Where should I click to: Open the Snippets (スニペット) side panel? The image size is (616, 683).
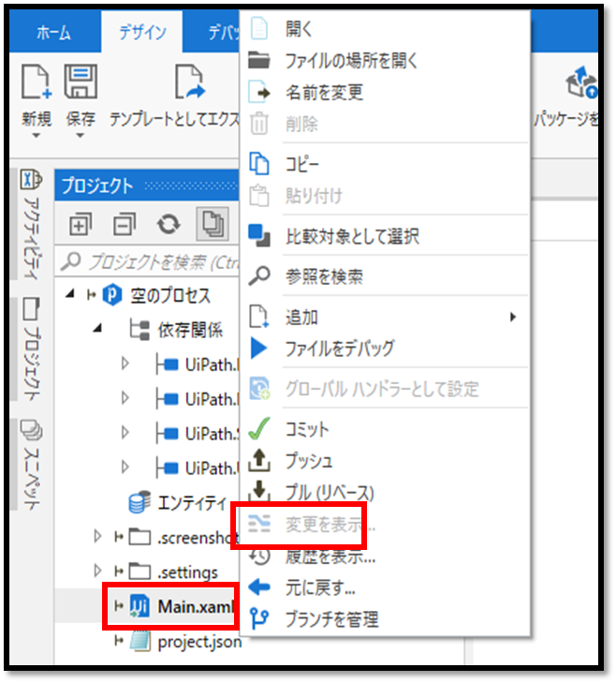coord(31,463)
